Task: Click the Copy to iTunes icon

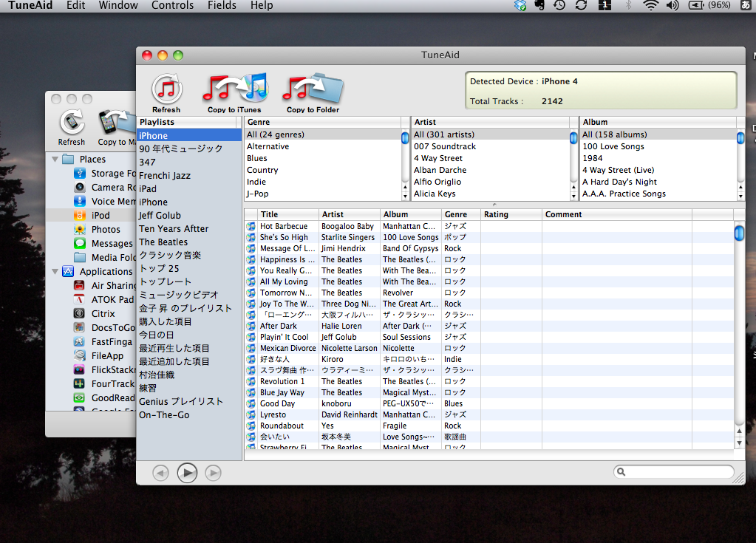Action: (235, 88)
